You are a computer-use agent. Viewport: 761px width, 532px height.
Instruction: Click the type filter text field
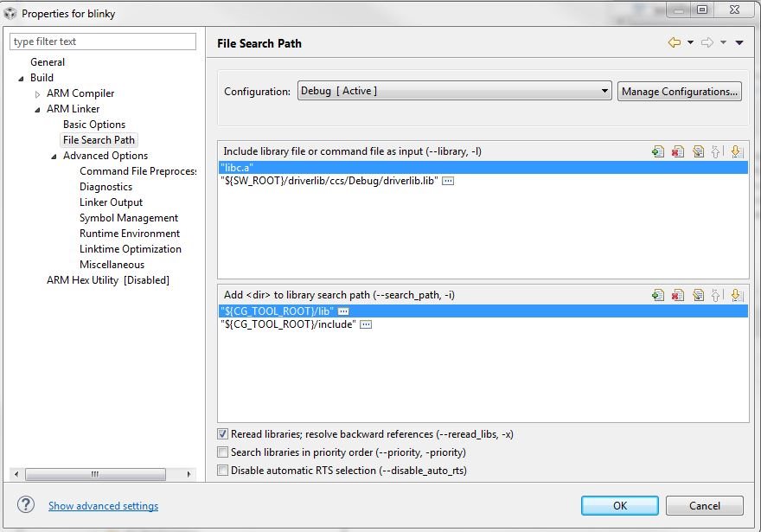pyautogui.click(x=103, y=42)
